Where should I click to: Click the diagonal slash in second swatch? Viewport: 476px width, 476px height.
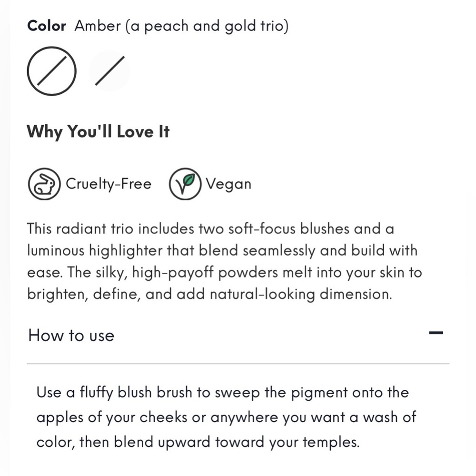click(109, 71)
